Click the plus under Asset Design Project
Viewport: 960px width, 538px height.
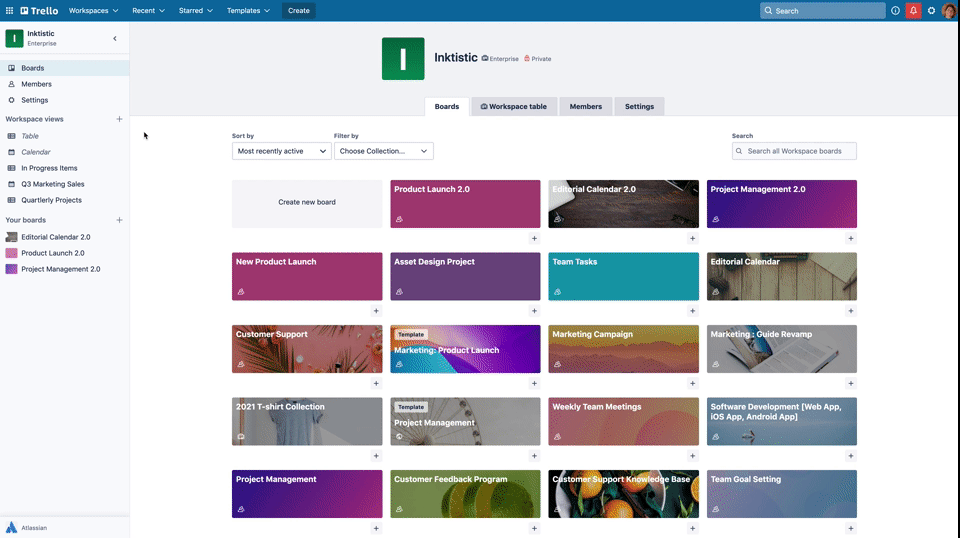click(534, 311)
